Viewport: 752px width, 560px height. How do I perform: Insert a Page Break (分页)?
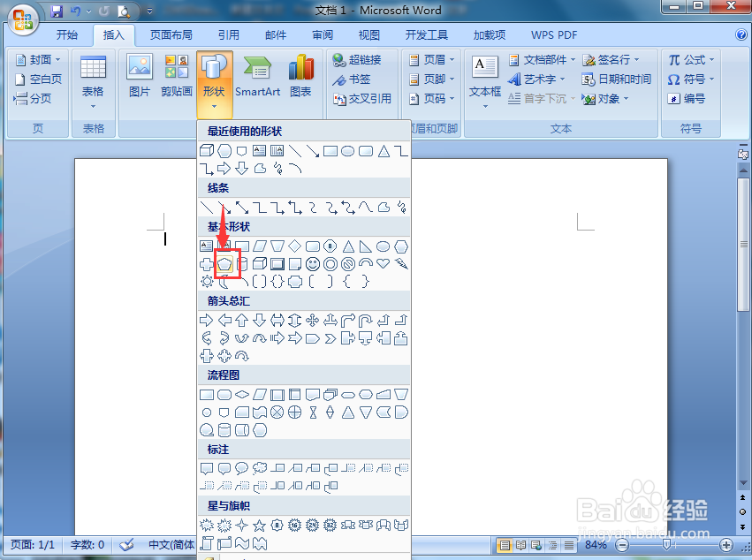pyautogui.click(x=32, y=98)
